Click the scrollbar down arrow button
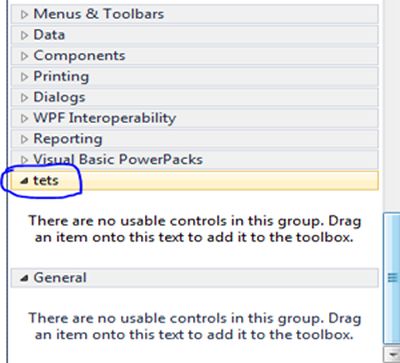Screen dimensions: 400x363 point(392,354)
